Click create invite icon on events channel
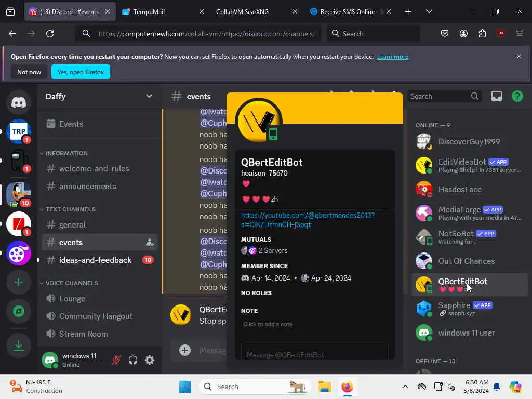The height and width of the screenshot is (399, 532). [x=149, y=243]
